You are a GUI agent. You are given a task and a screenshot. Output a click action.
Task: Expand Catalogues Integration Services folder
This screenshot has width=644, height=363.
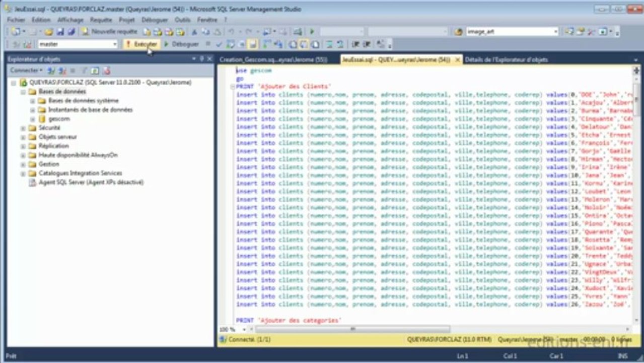coord(23,173)
